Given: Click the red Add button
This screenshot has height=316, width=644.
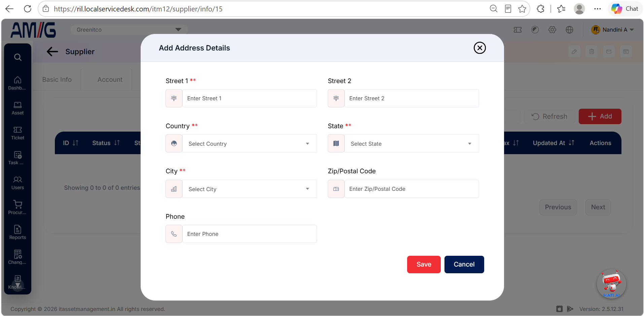Looking at the screenshot, I should tap(600, 116).
